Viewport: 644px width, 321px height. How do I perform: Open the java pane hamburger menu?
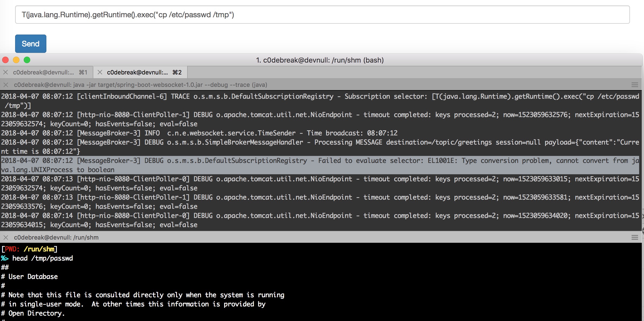pos(635,85)
